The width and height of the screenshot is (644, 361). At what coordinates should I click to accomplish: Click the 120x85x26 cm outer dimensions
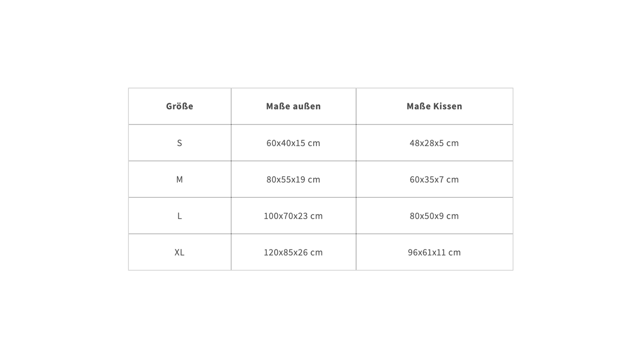tap(293, 253)
